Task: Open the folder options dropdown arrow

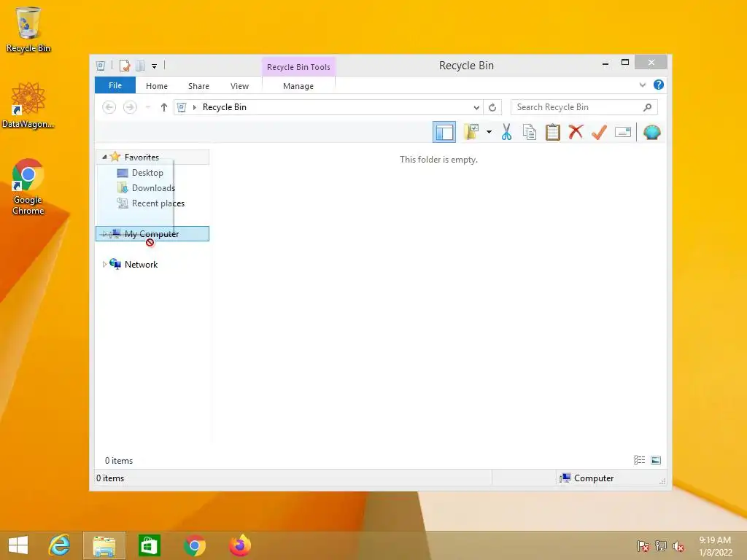Action: click(489, 132)
